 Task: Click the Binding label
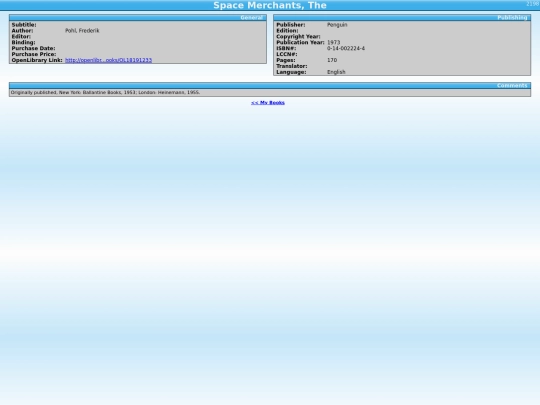[x=23, y=42]
